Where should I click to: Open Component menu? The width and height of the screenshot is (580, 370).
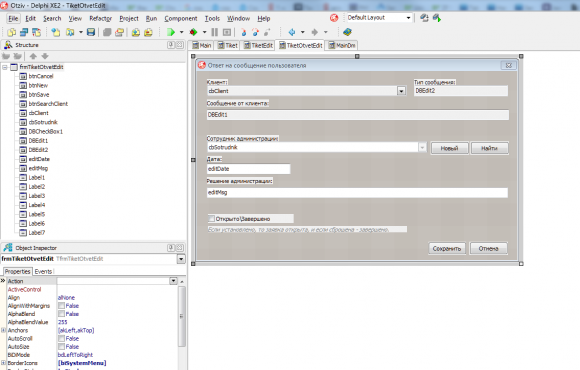(181, 18)
